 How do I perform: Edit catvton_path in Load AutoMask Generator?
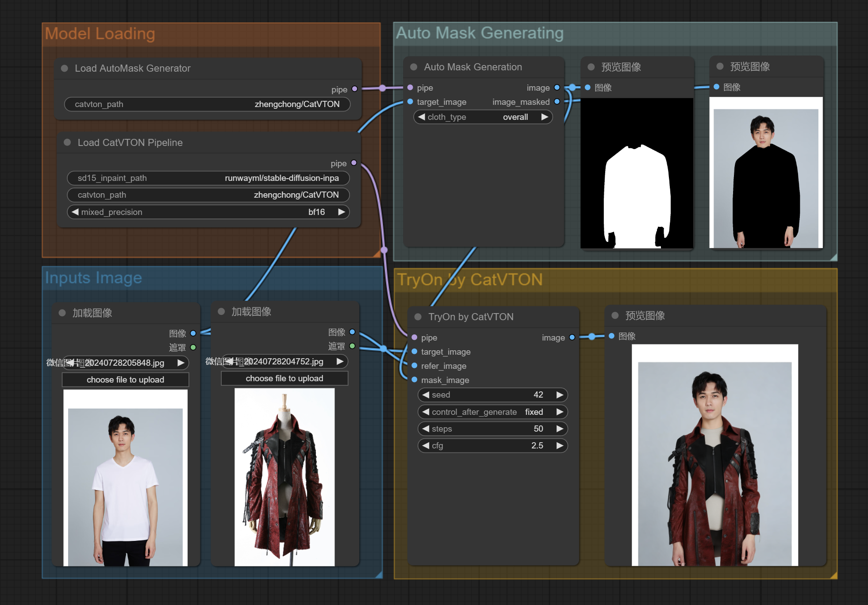[x=207, y=104]
